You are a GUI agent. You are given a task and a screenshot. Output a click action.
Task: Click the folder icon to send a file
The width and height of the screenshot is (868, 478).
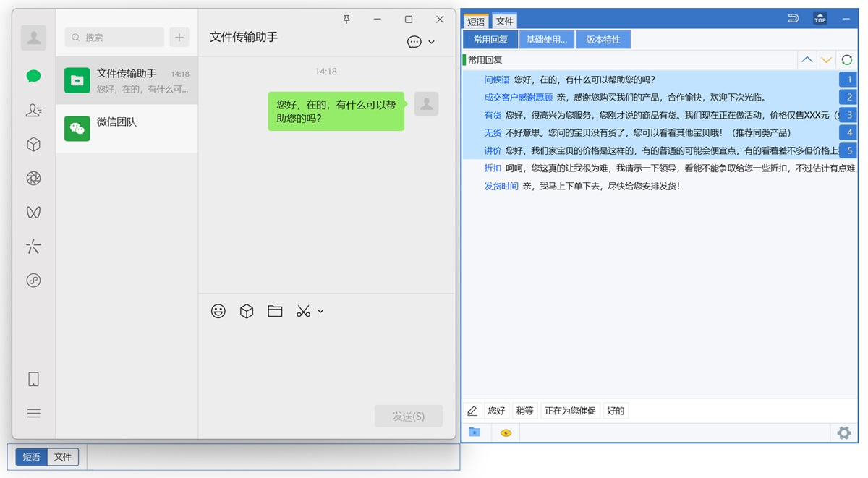pos(275,311)
